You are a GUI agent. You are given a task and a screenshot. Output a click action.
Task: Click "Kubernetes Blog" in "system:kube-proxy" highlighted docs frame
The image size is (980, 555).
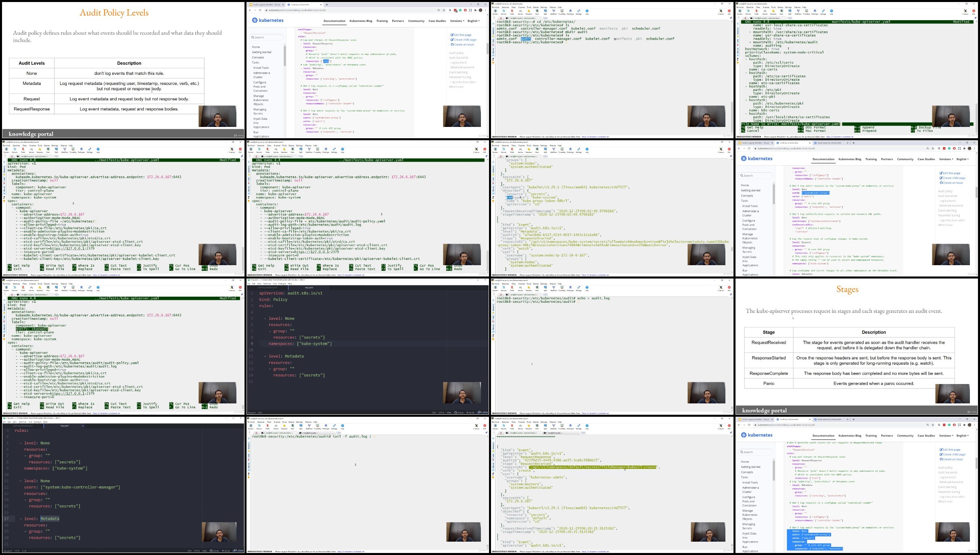tap(850, 159)
